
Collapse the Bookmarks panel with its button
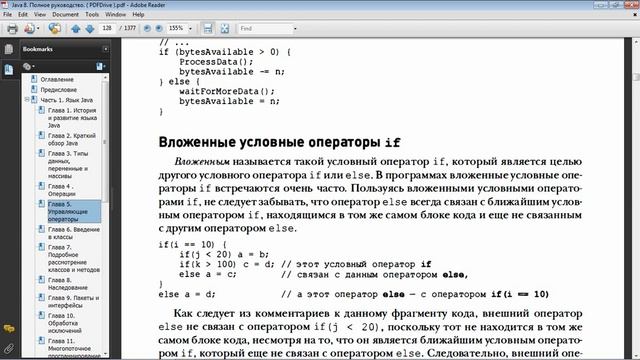point(105,49)
